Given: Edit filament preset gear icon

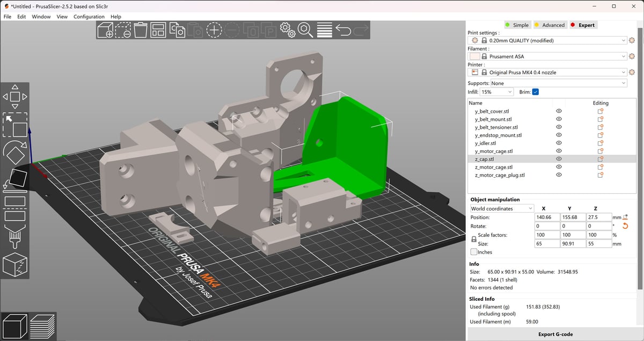Looking at the screenshot, I should coord(632,56).
